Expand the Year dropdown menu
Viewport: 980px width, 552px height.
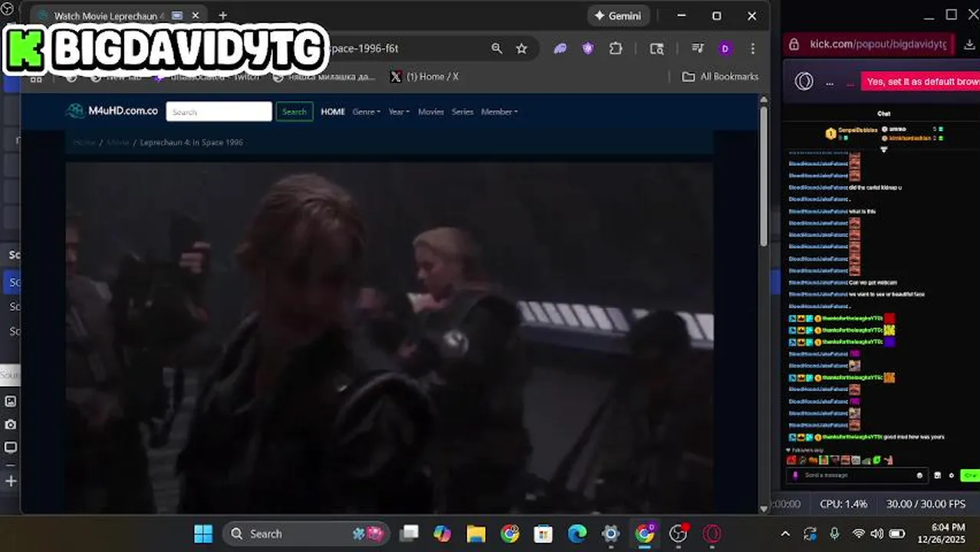click(x=399, y=112)
